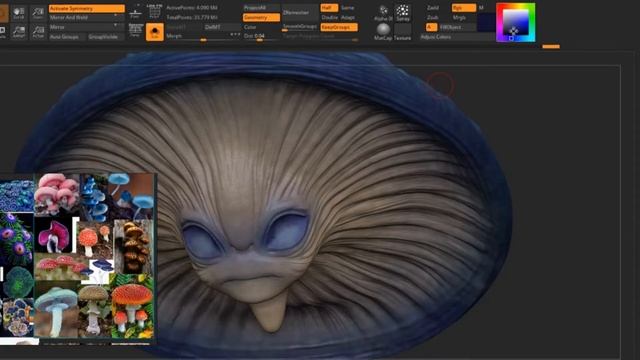640x360 pixels.
Task: Click the ActivePoints count text
Action: tap(192, 8)
